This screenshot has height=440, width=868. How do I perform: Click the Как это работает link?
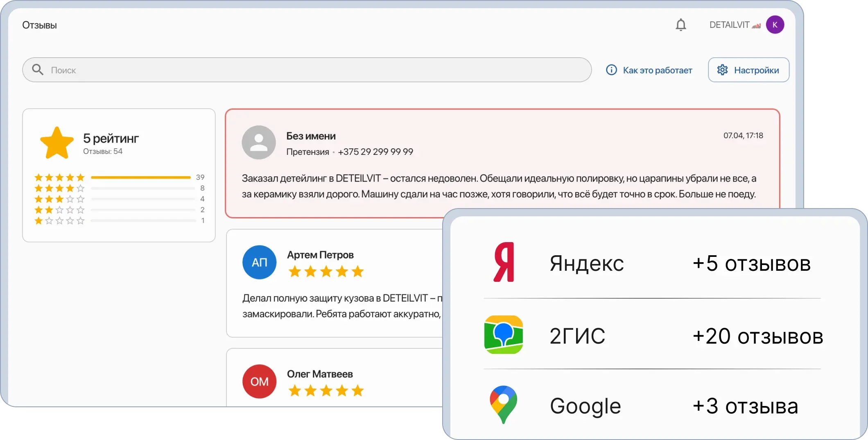[x=657, y=70]
